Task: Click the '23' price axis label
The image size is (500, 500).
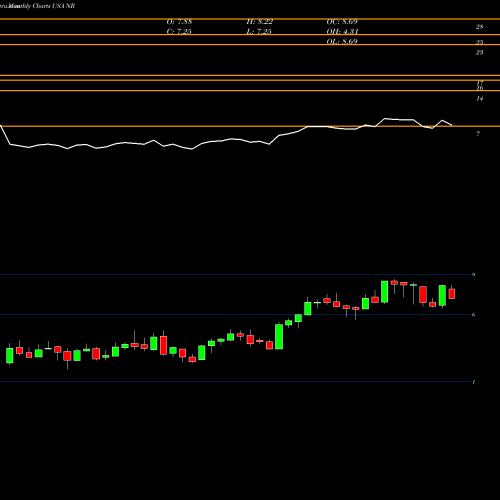Action: pyautogui.click(x=479, y=52)
